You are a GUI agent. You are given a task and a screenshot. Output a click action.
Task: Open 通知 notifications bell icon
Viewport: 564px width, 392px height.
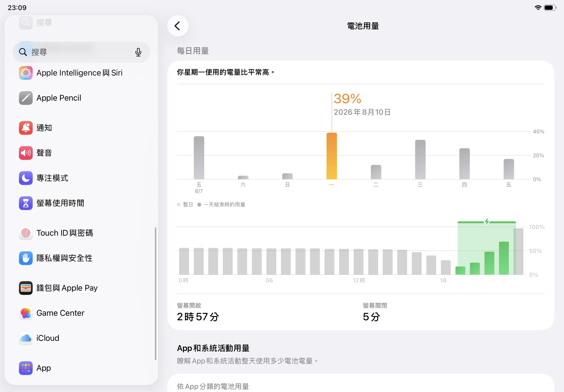tap(26, 128)
